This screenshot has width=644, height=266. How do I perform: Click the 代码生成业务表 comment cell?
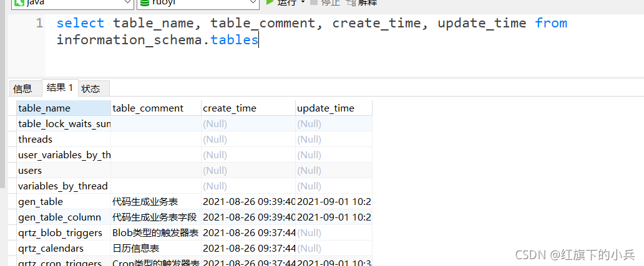(x=156, y=202)
